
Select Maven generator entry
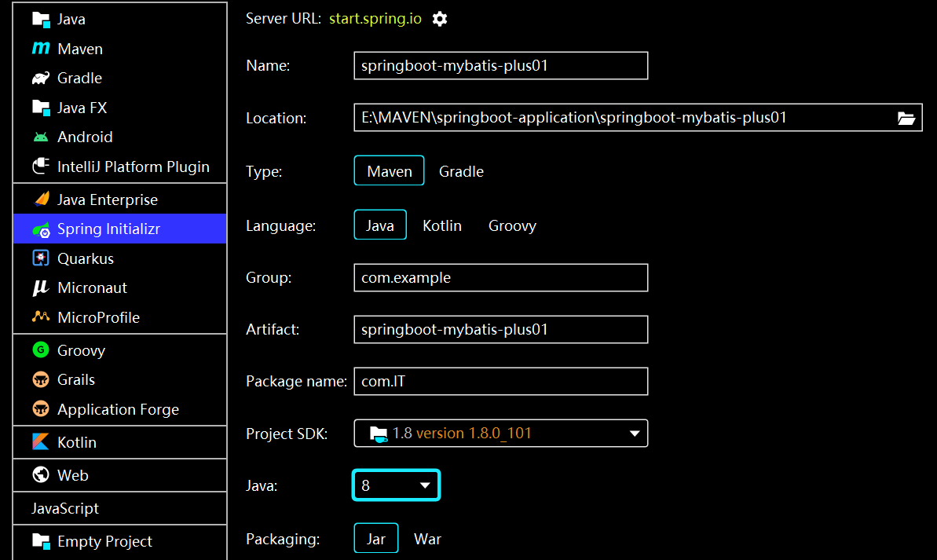[x=119, y=49]
